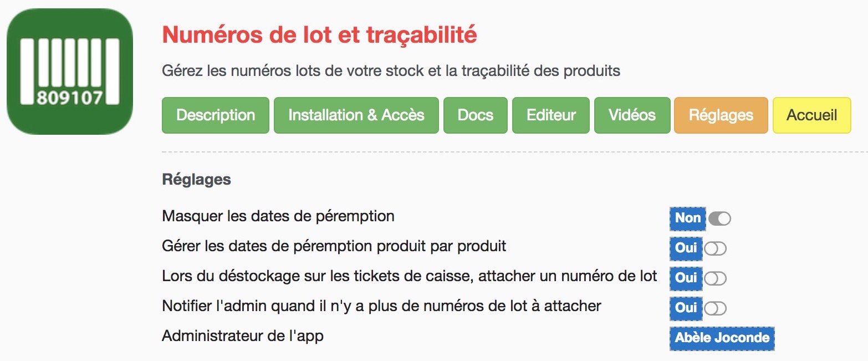
Task: Select the Abèle Joconde administrator field
Action: [x=722, y=338]
